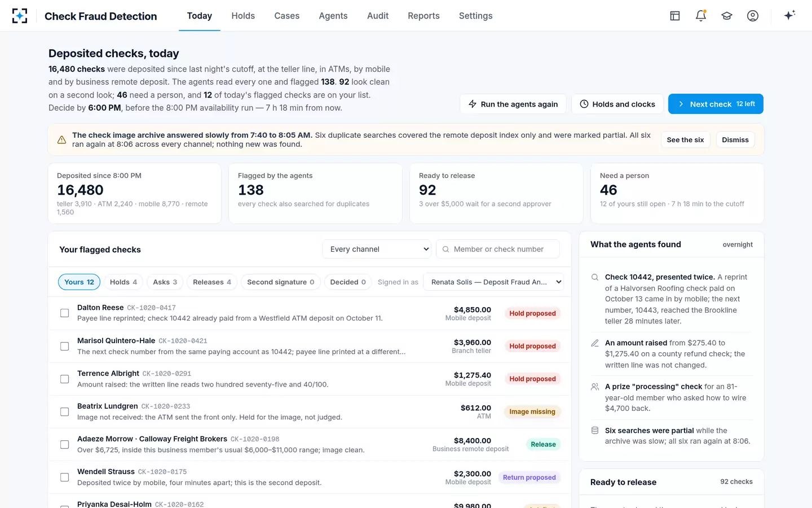
Task: Click Run the agents again
Action: click(513, 104)
